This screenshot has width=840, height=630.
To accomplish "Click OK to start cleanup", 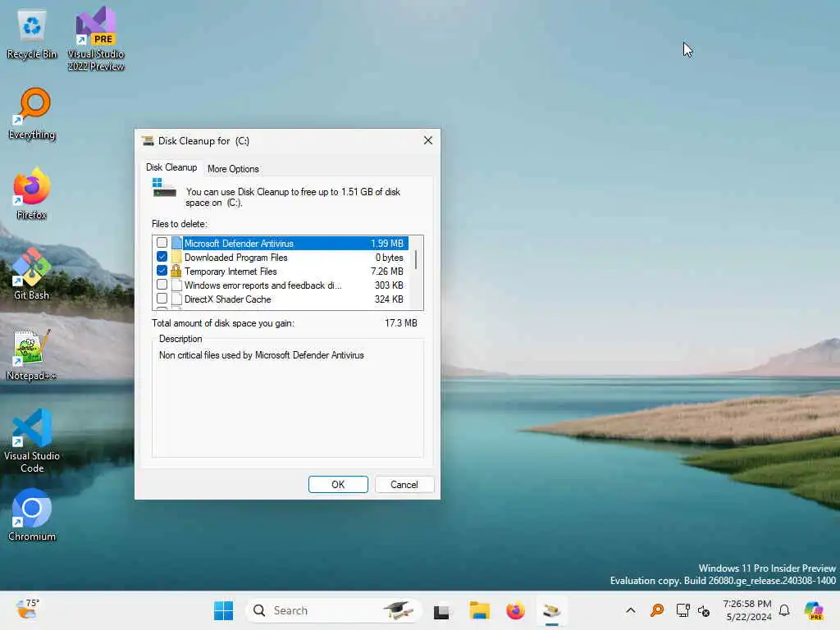I will (338, 484).
